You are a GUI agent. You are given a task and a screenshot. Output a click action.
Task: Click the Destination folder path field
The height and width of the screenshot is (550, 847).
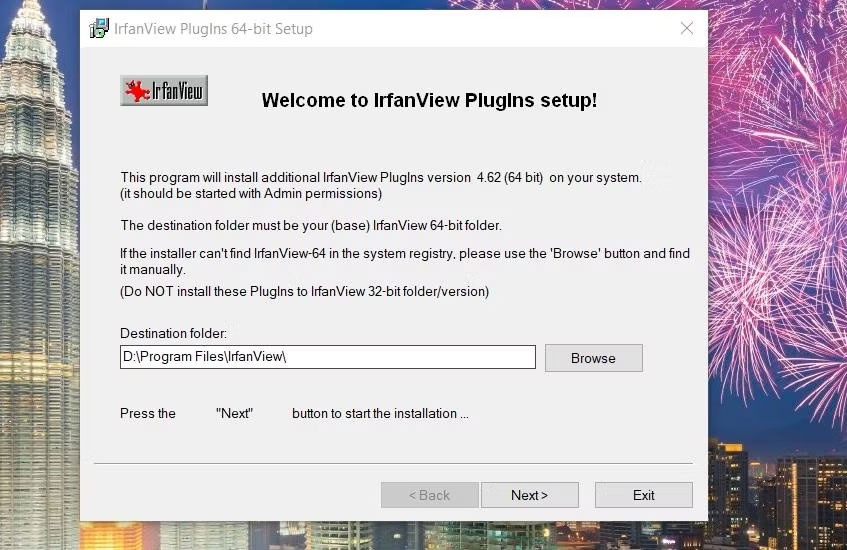point(327,357)
